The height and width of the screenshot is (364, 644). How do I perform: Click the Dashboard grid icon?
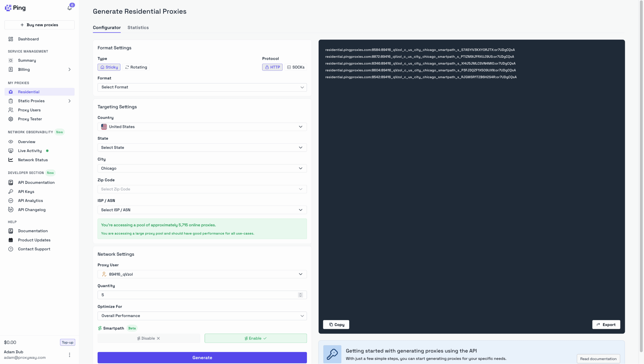11,39
